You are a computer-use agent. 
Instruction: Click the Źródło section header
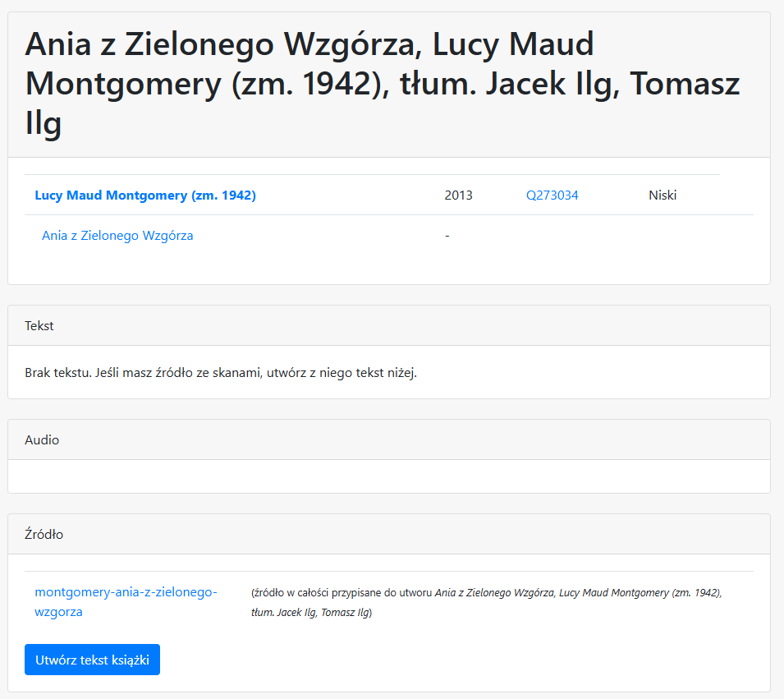click(389, 535)
